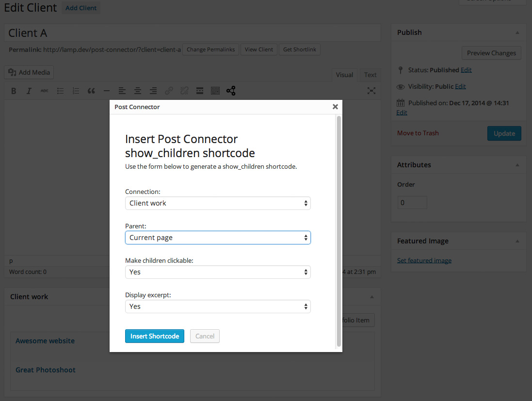Open distraction-free fullscreen writing mode
This screenshot has width=532, height=401.
coord(371,91)
